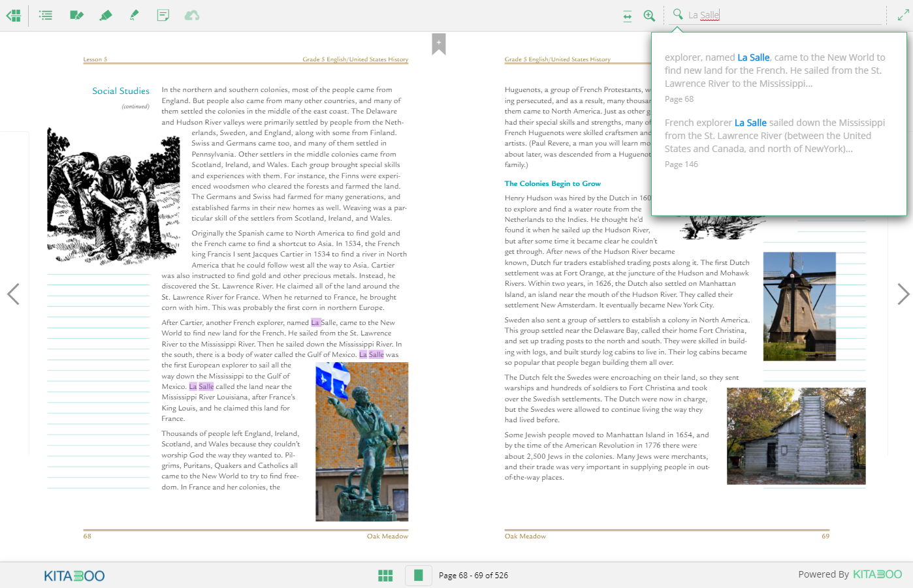Screen dimensions: 913x588
Task: Click the La Salle statue photo
Action: tap(362, 442)
